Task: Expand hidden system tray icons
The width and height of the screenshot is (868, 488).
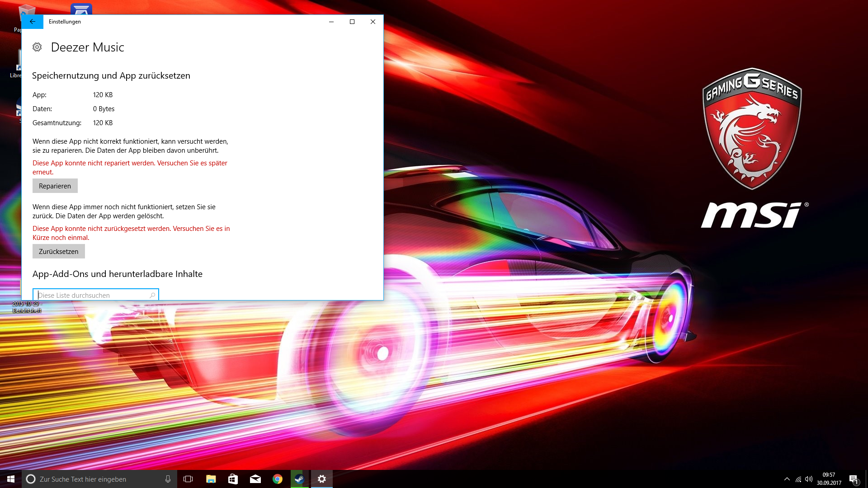Action: click(x=787, y=479)
